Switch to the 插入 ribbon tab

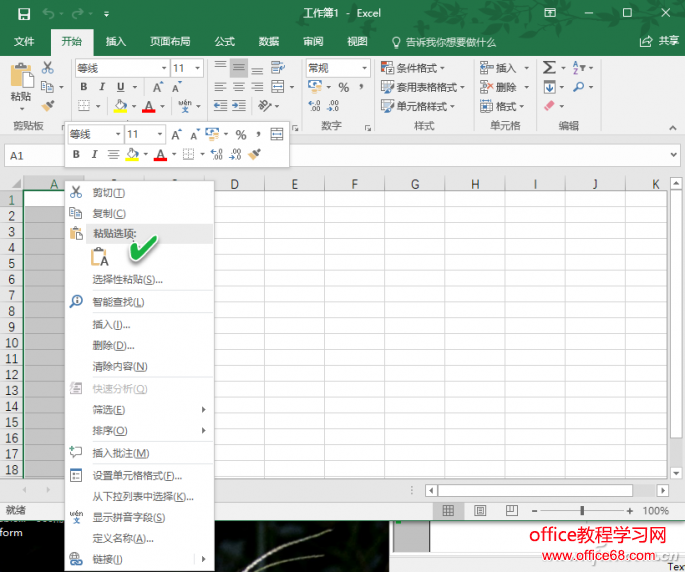tap(116, 42)
